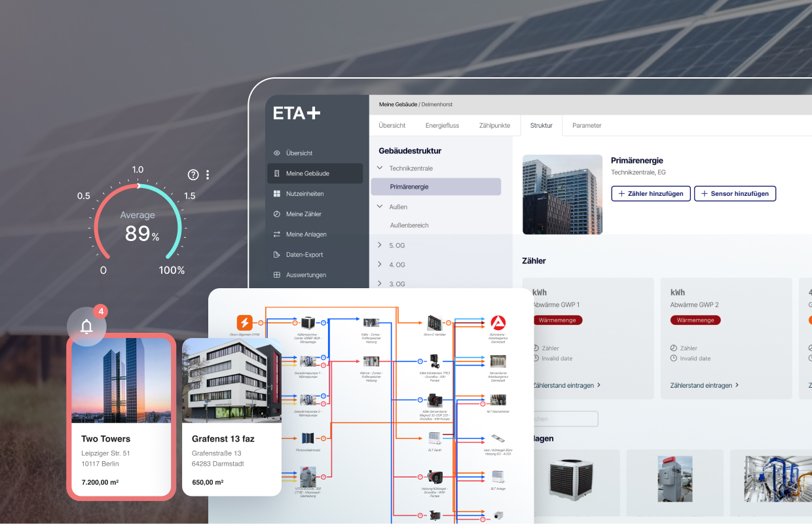Click the Zähler hinzufügen button

(650, 193)
